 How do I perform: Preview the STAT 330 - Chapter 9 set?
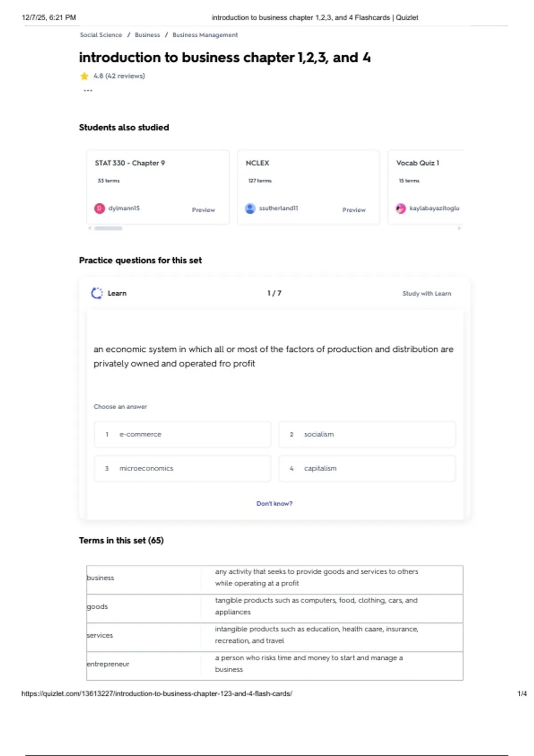pos(203,210)
